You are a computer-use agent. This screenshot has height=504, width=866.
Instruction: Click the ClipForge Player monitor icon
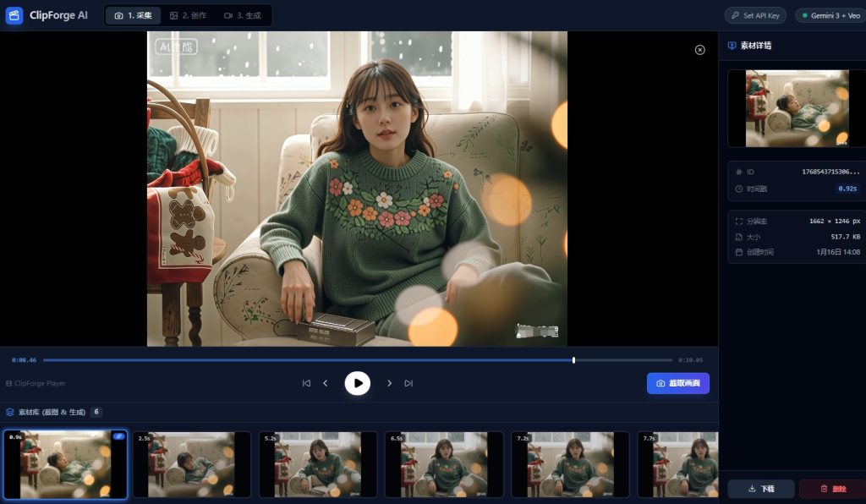click(x=9, y=383)
